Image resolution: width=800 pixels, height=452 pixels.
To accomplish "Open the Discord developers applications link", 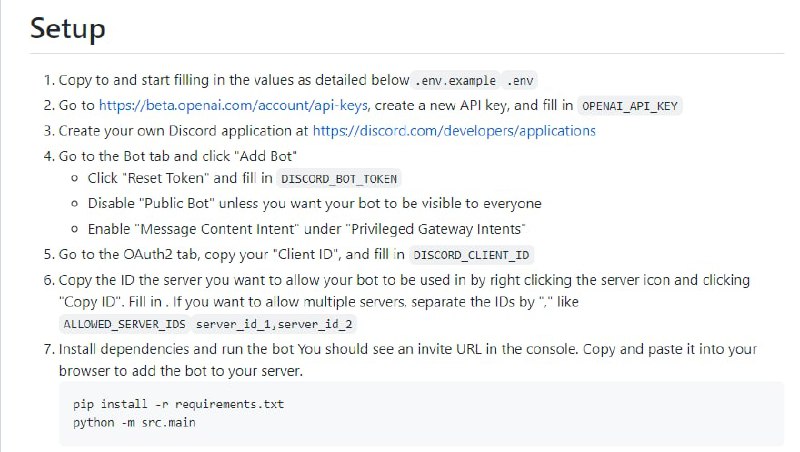I will pos(453,130).
